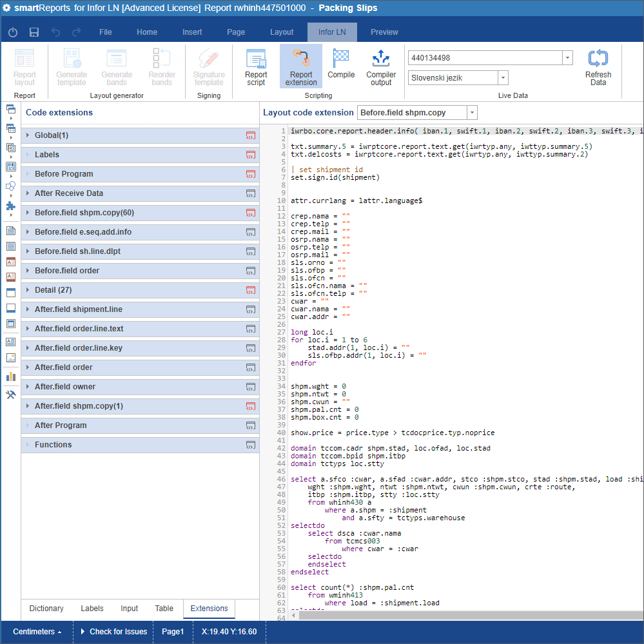Image resolution: width=644 pixels, height=644 pixels.
Task: Click code line 7 set.sign.id(shipment)
Action: click(335, 177)
